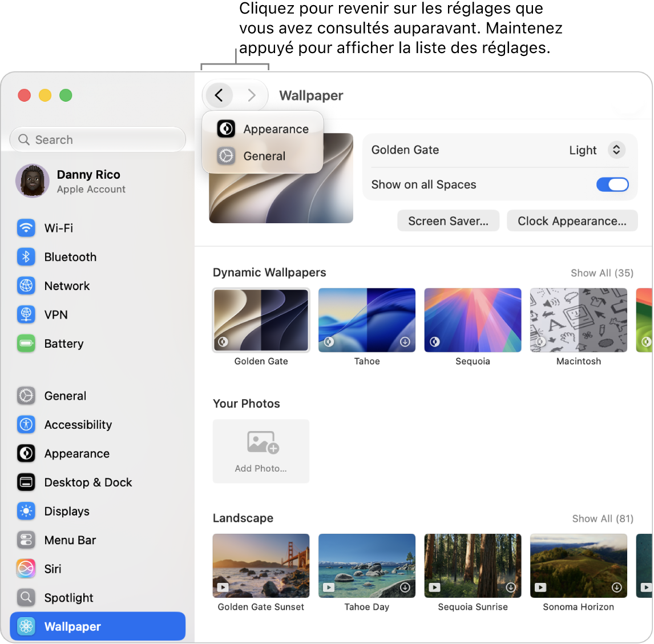654x644 pixels.
Task: Select Golden Gate Sunset landscape
Action: (261, 566)
